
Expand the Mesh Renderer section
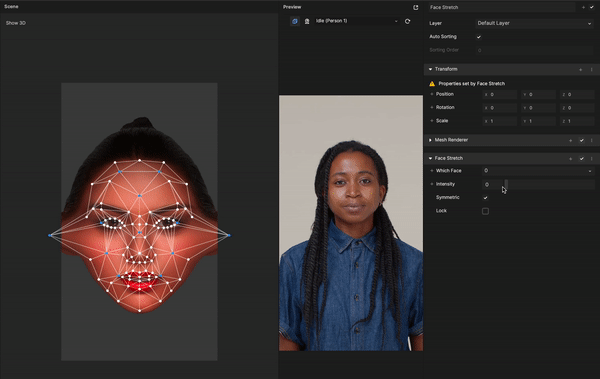[x=430, y=140]
